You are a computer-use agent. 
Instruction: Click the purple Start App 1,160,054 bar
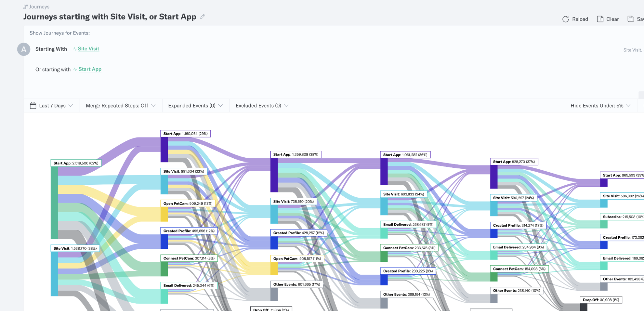pyautogui.click(x=164, y=150)
